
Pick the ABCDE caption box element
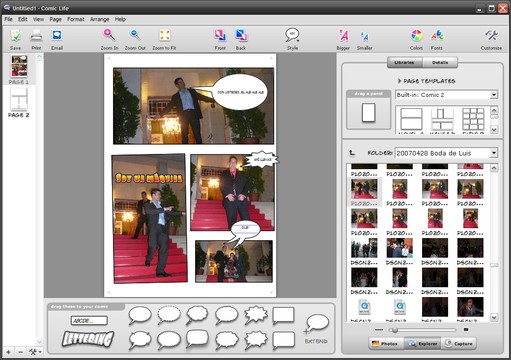click(x=89, y=321)
